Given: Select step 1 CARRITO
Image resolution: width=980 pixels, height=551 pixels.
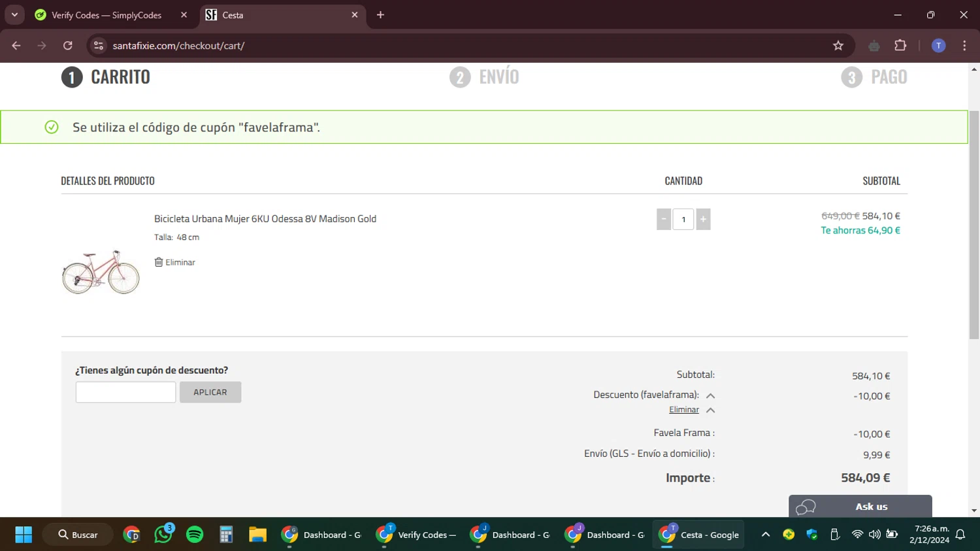Looking at the screenshot, I should coord(105,77).
